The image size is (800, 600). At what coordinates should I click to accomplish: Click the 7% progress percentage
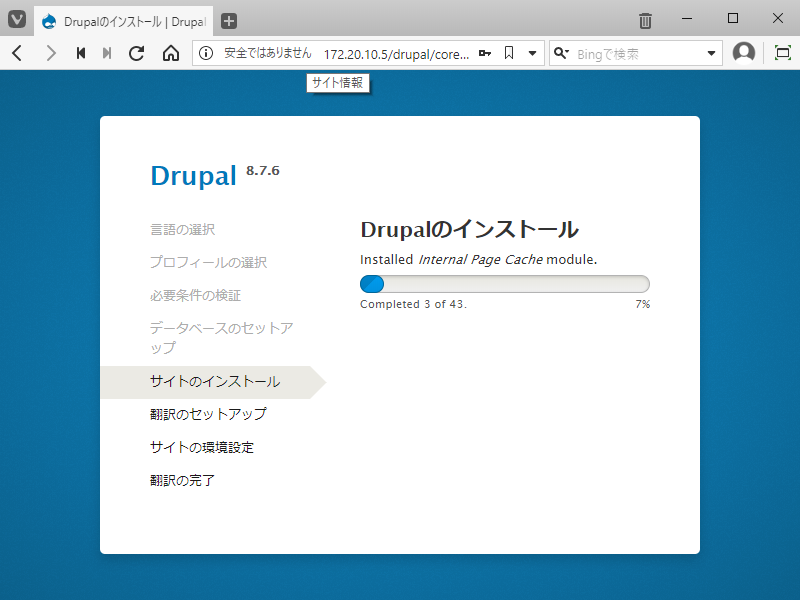643,305
